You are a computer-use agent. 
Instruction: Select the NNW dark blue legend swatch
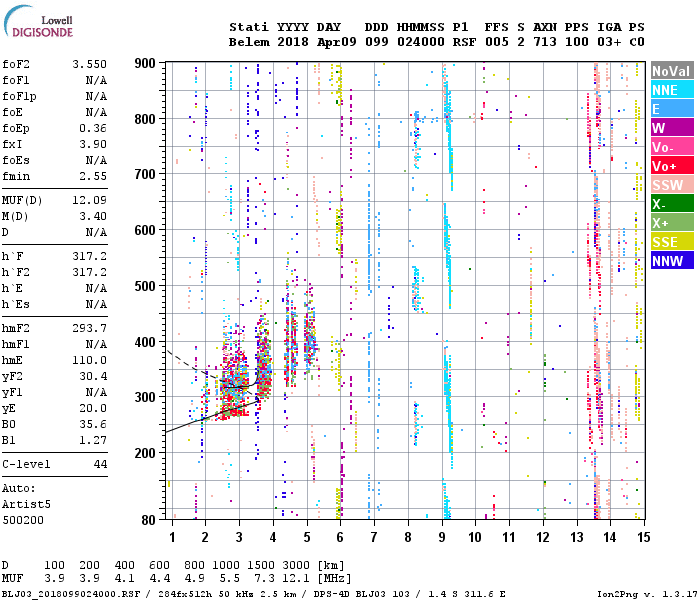[672, 261]
